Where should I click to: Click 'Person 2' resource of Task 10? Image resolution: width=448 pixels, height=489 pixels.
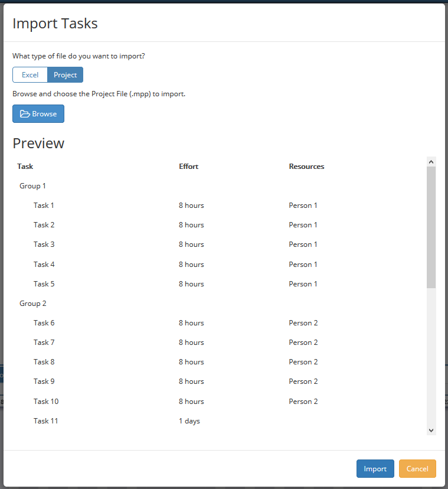pos(303,402)
